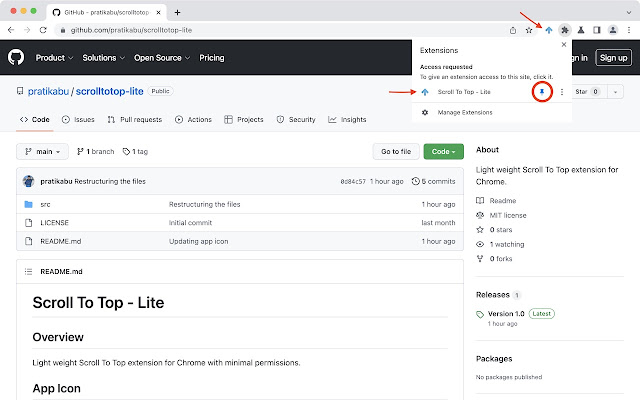The image size is (640, 400).
Task: Click the Sign up button
Action: pos(613,58)
